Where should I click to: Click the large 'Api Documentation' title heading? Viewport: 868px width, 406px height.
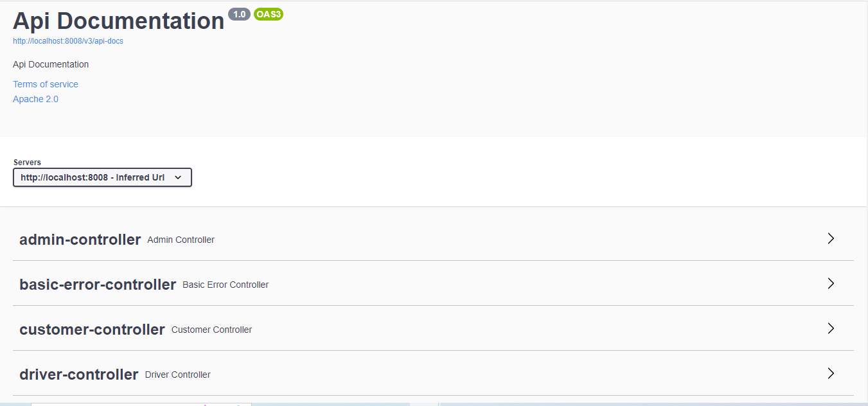click(118, 21)
